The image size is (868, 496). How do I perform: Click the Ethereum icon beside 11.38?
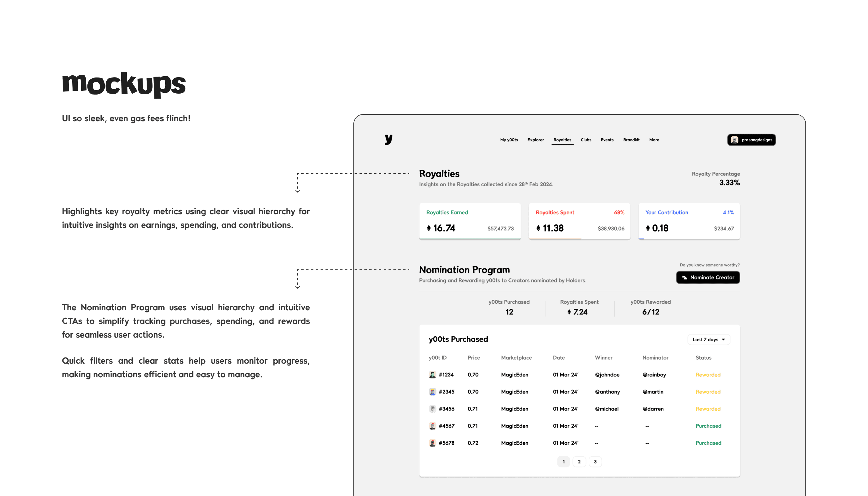[538, 228]
